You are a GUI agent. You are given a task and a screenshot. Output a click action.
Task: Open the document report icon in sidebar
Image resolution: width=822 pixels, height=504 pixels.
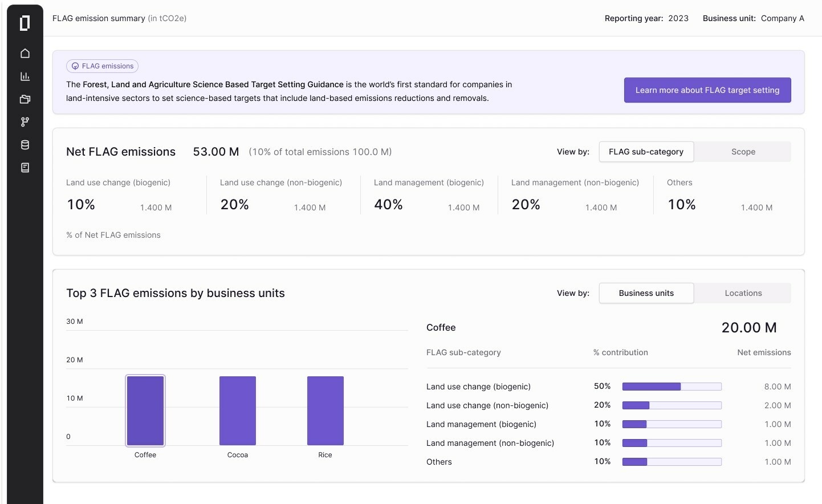[25, 168]
